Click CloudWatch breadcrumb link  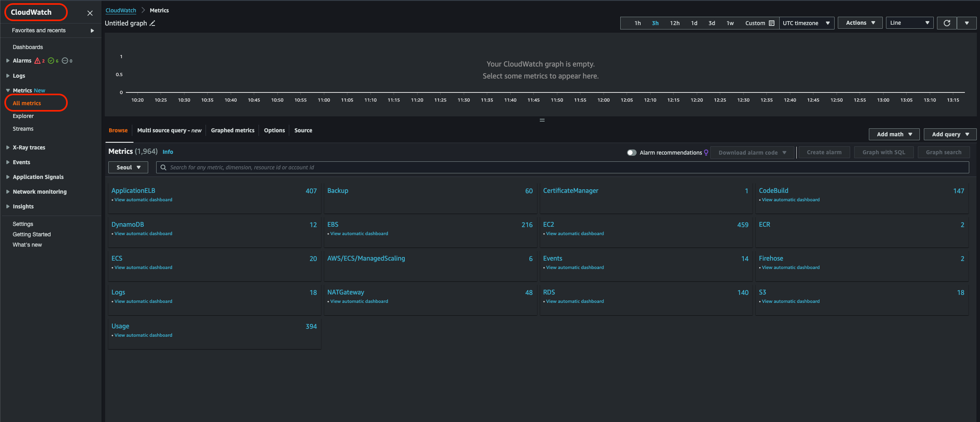pos(121,10)
